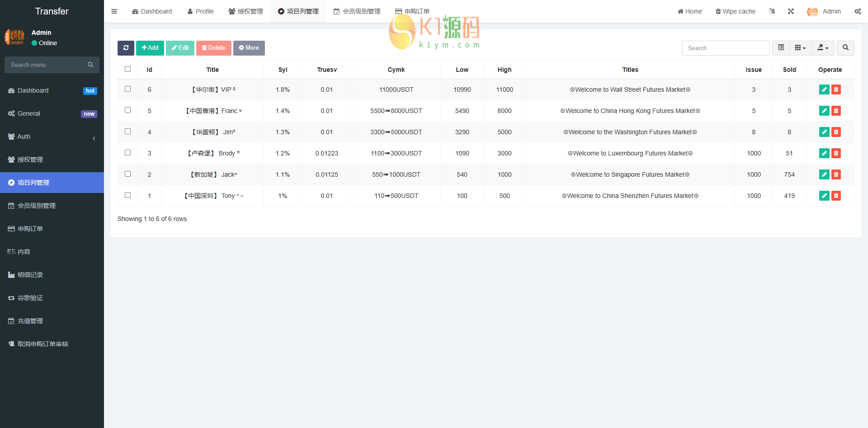
Task: Tick the checkbox for row Id 2
Action: click(127, 174)
